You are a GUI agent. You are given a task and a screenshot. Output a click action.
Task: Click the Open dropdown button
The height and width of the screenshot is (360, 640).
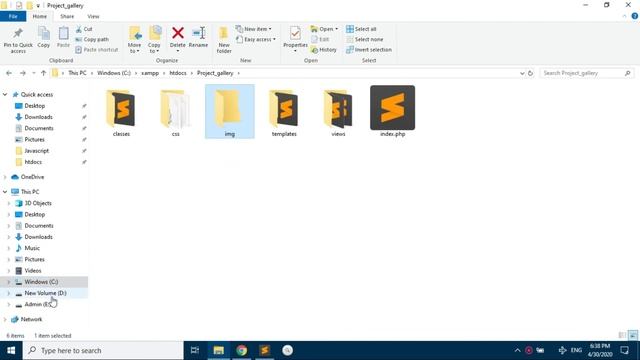[324, 29]
